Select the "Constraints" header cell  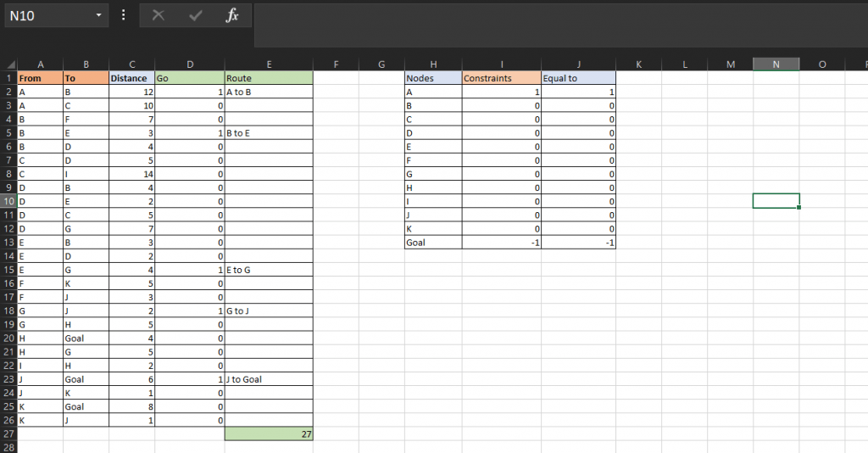pyautogui.click(x=501, y=78)
